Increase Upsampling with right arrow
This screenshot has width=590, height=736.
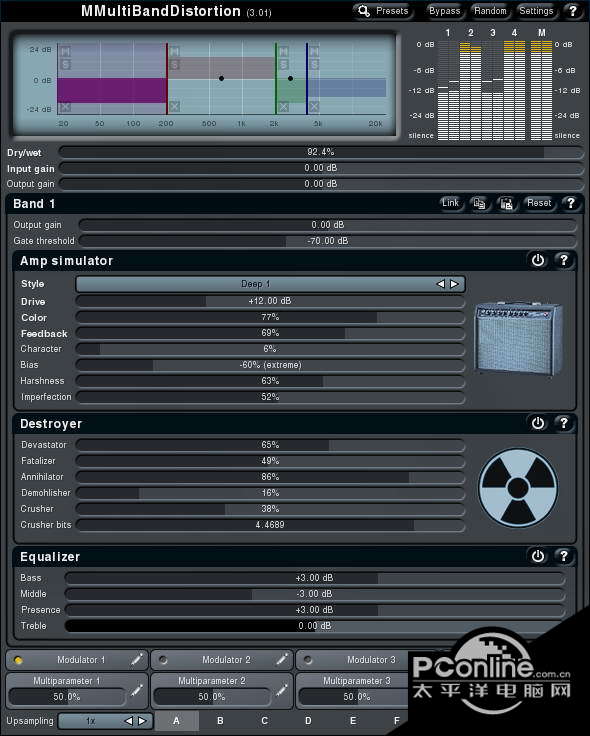142,721
